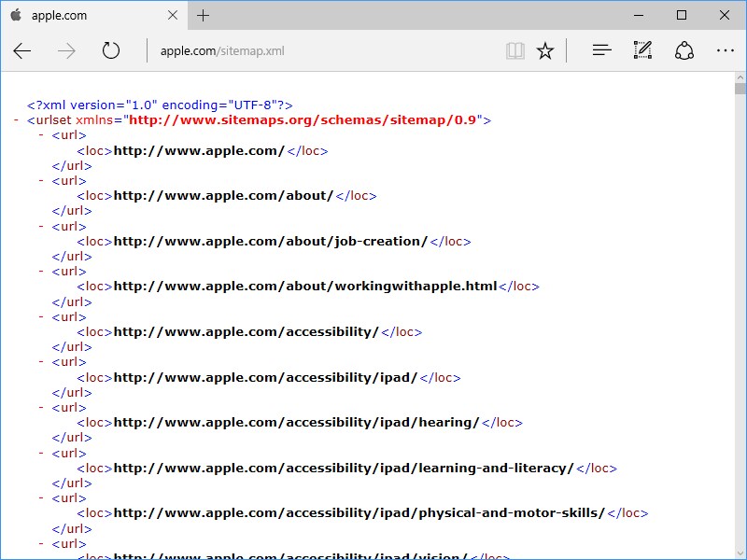Image resolution: width=747 pixels, height=560 pixels.
Task: Open More actions ellipsis menu
Action: click(x=726, y=50)
